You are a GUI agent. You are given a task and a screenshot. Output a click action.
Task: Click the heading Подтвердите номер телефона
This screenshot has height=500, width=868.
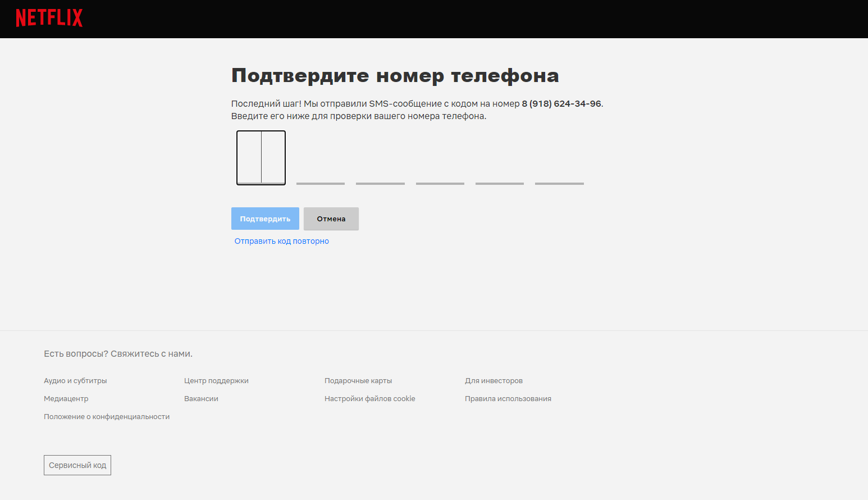click(395, 76)
